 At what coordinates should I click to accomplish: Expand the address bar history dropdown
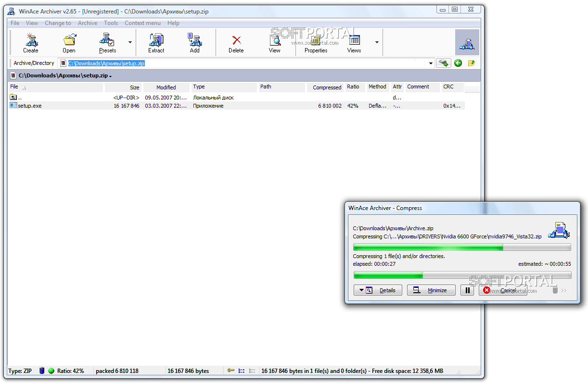(x=431, y=63)
